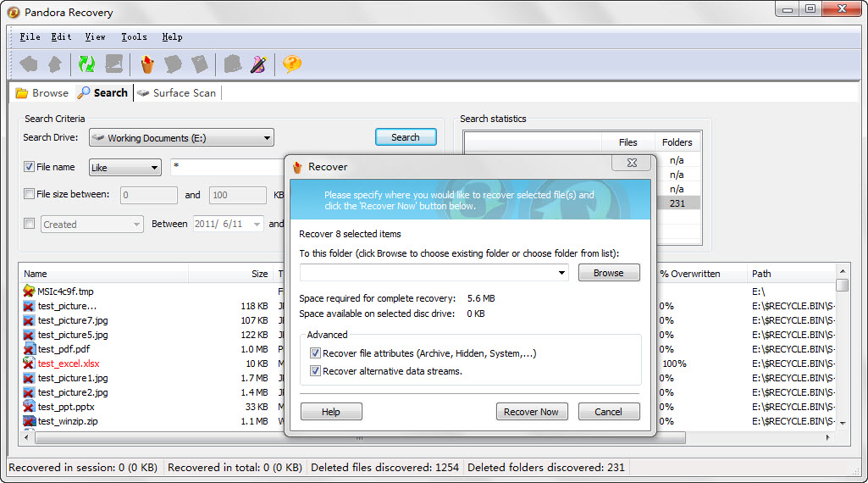Click icon of MSIc4c9f.tmp file
The image size is (868, 483).
(29, 291)
